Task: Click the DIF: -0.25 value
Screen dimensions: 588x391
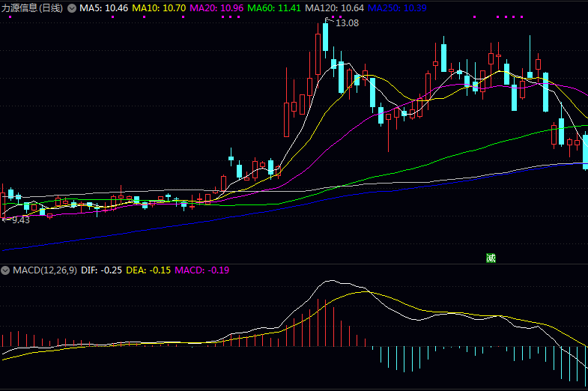Action: pos(102,270)
